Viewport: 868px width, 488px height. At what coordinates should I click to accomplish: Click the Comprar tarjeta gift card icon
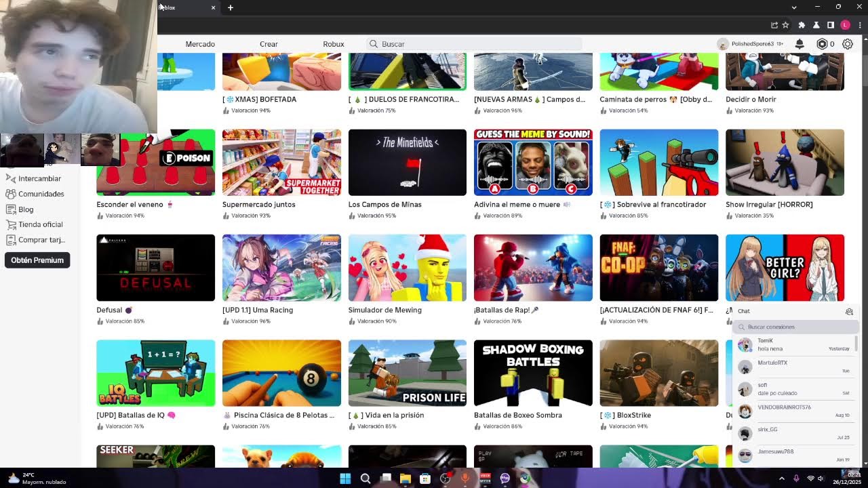tap(10, 240)
